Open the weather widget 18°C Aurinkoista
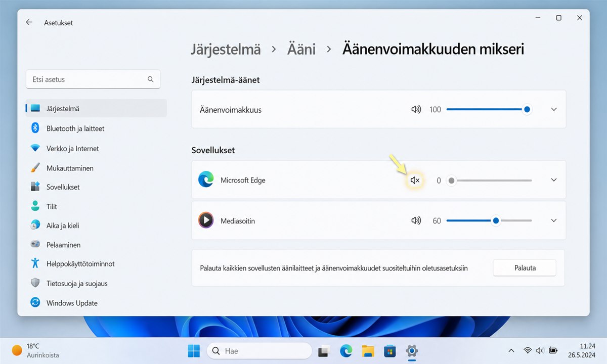 pos(35,350)
